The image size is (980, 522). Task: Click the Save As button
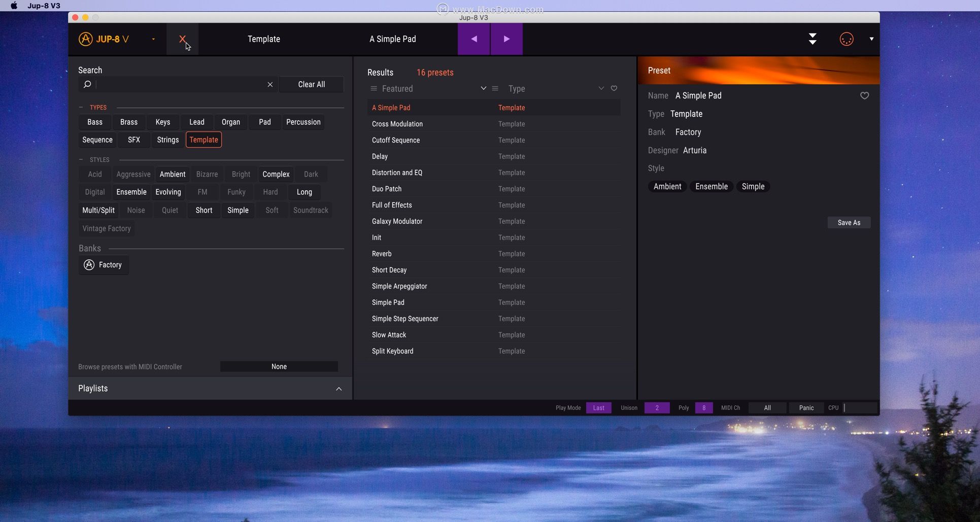click(x=849, y=223)
